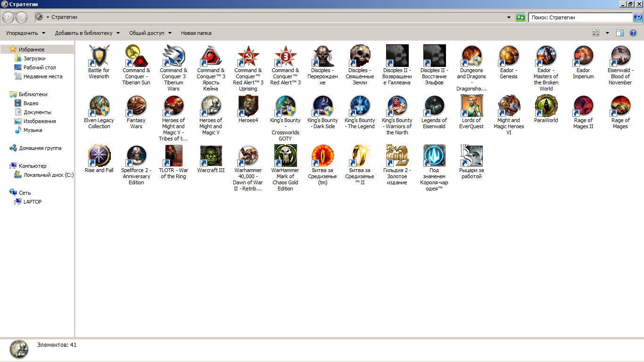Select WarHammer Mark of Chaos Gold Edition
The width and height of the screenshot is (644, 362).
pos(285,156)
